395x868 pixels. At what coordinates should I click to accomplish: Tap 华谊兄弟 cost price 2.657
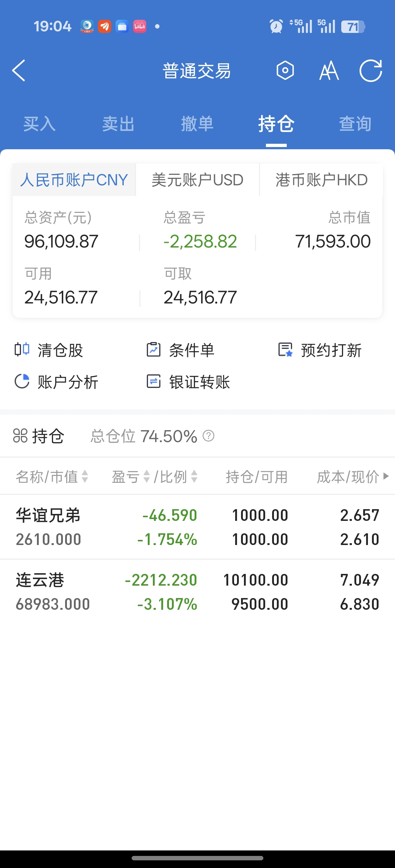(x=360, y=515)
